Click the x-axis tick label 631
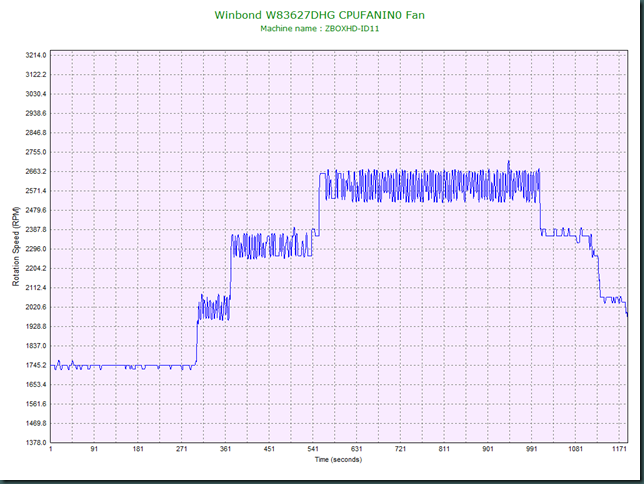 tap(356, 449)
